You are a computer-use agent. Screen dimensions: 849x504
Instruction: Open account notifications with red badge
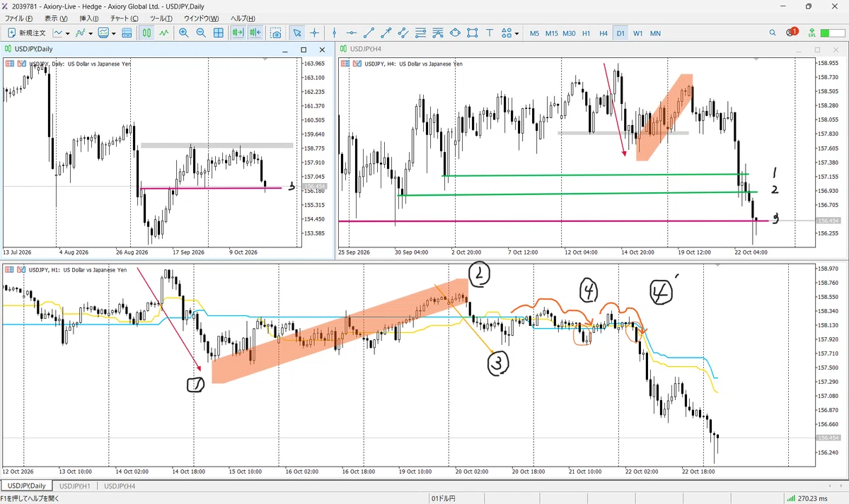point(792,33)
